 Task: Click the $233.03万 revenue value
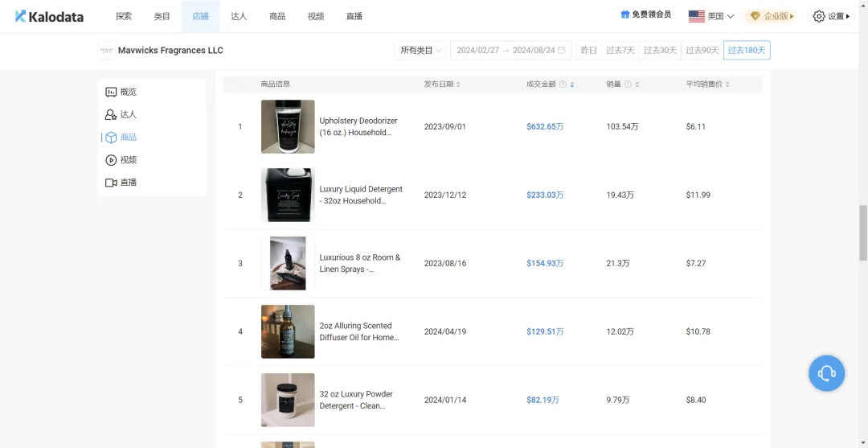(x=545, y=195)
